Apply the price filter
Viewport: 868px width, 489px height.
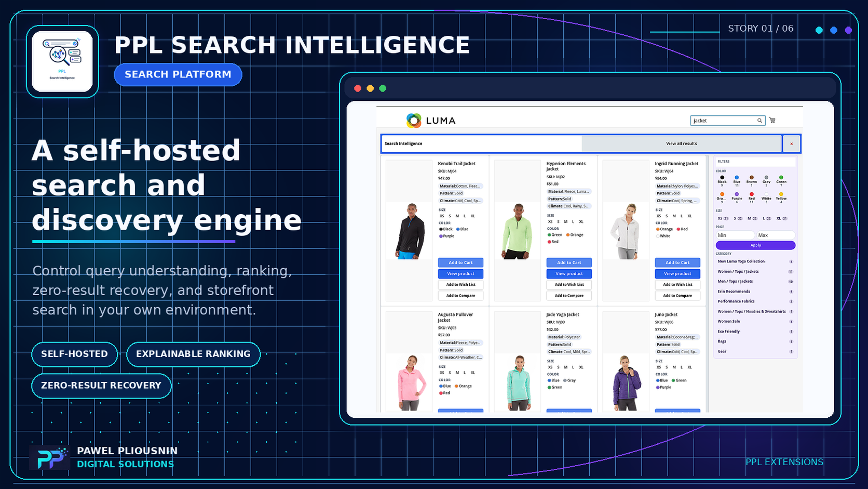pyautogui.click(x=755, y=245)
